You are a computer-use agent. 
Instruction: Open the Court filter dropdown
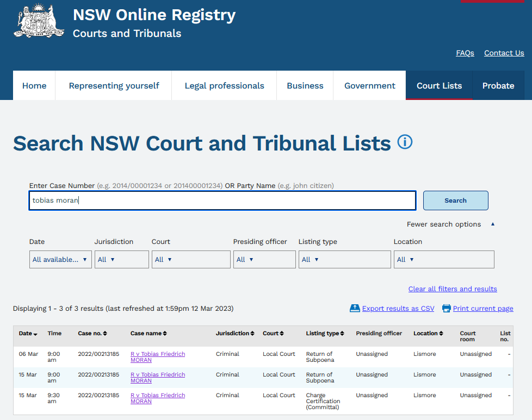pos(191,259)
